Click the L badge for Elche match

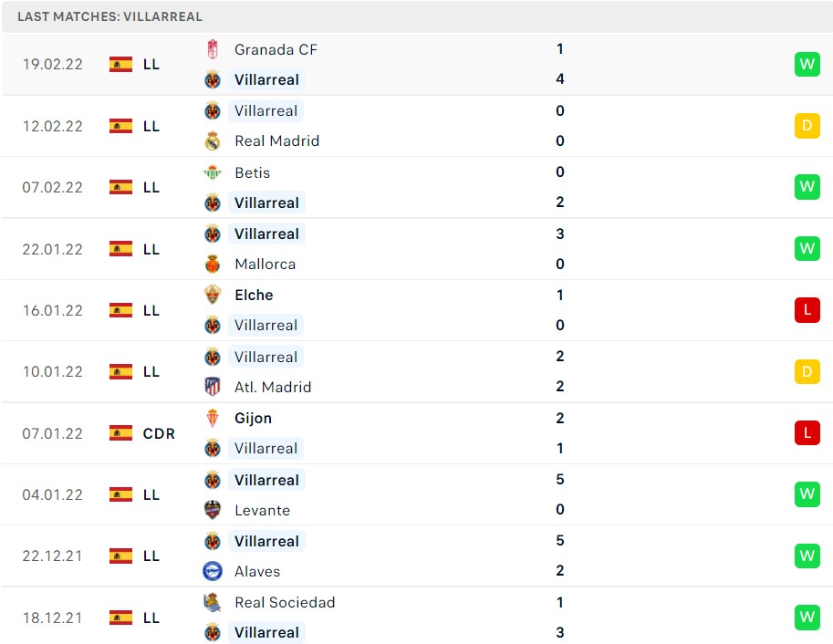point(807,310)
